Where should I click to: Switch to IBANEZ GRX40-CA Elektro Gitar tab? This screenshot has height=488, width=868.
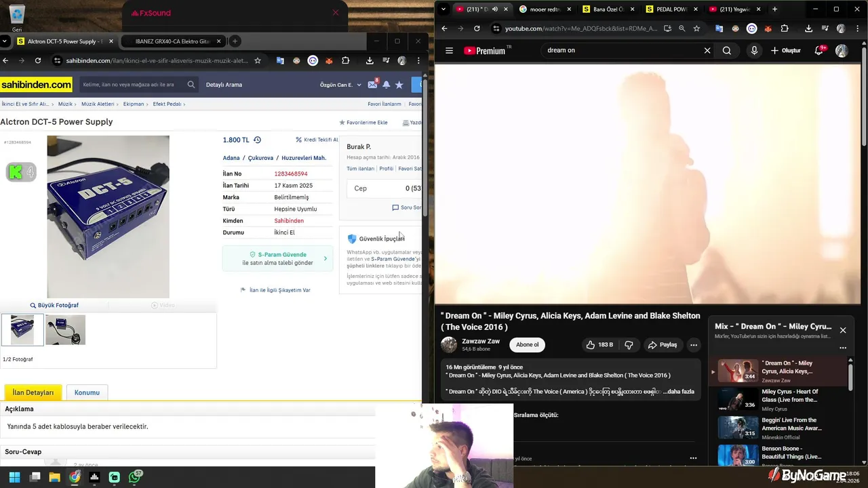click(172, 41)
